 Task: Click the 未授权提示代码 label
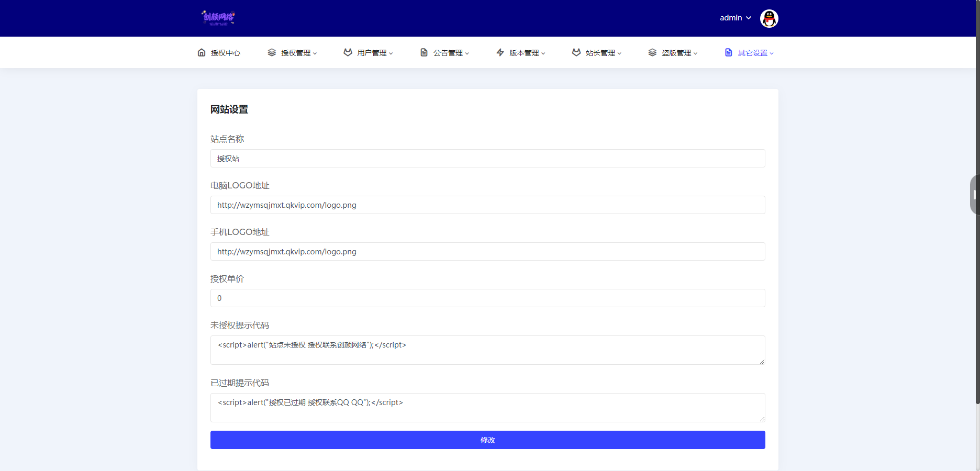240,325
